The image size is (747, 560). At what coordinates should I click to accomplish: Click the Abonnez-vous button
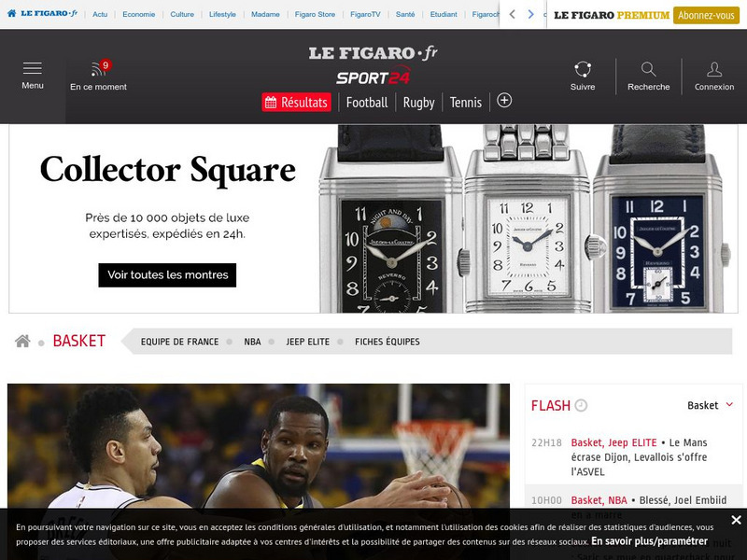(707, 15)
